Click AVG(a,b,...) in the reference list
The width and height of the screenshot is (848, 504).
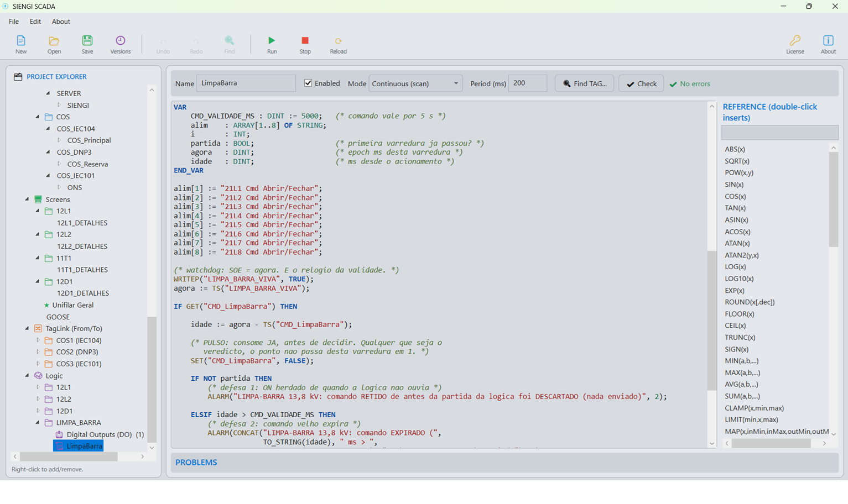[x=741, y=384]
